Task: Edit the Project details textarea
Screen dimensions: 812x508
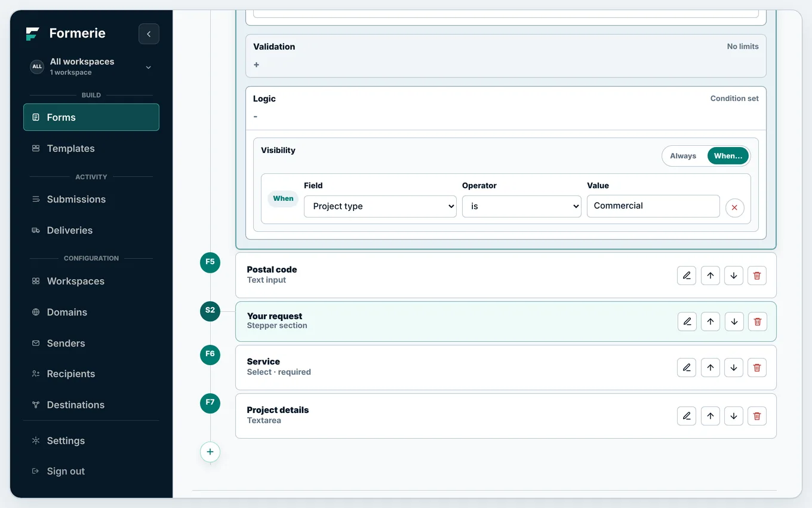Action: [x=687, y=416]
